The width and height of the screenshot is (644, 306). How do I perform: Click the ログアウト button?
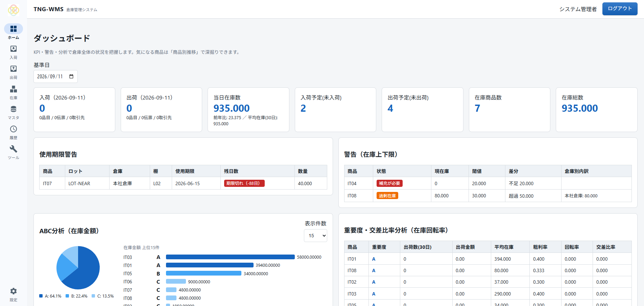point(620,9)
